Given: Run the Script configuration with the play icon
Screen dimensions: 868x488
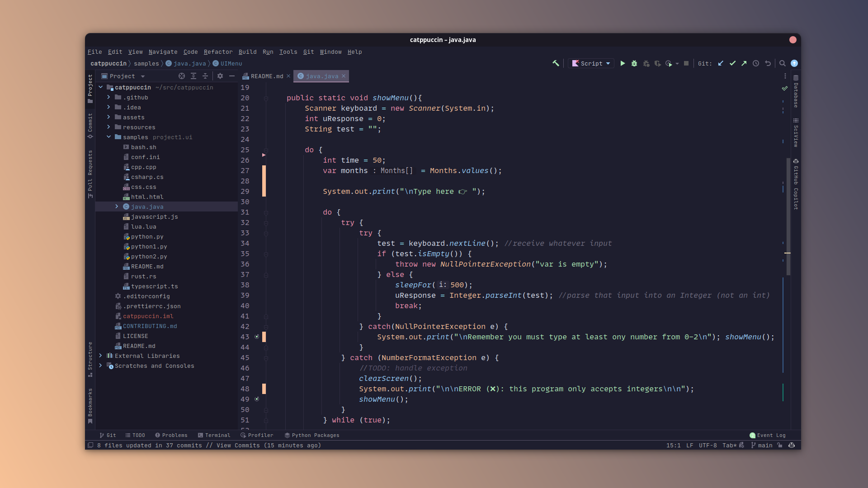Looking at the screenshot, I should click(x=623, y=63).
